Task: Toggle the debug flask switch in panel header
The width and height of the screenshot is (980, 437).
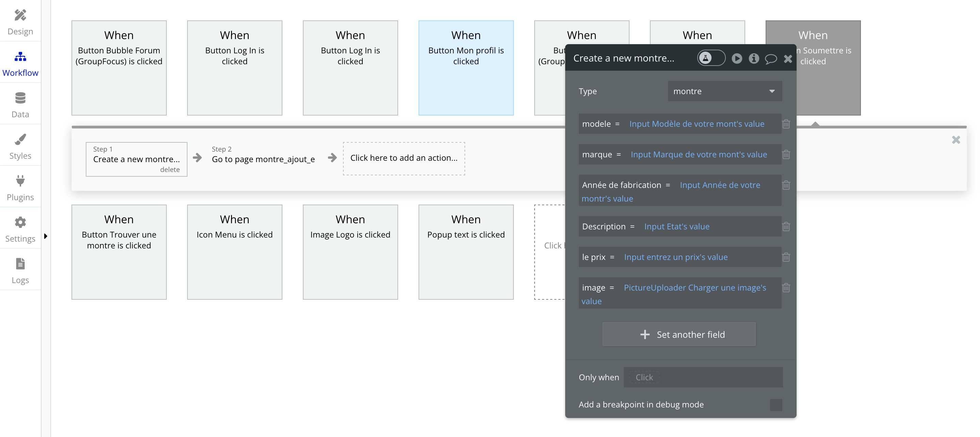Action: click(x=710, y=58)
